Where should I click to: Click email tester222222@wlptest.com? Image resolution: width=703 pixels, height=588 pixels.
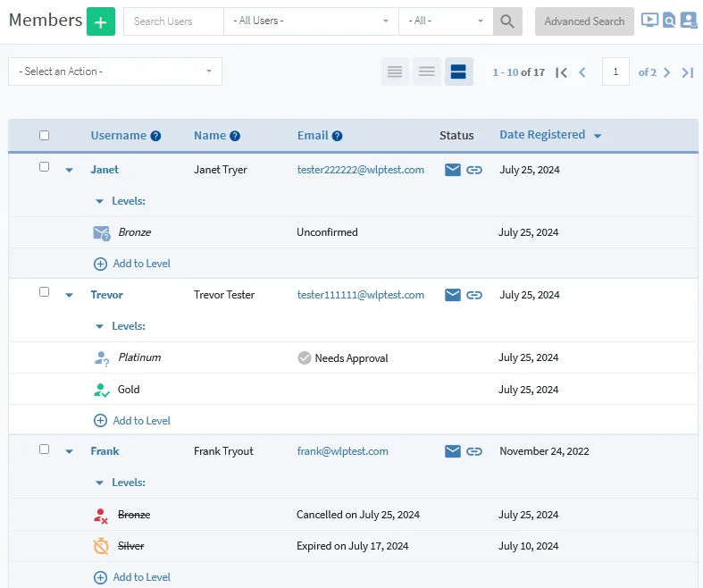(x=361, y=170)
